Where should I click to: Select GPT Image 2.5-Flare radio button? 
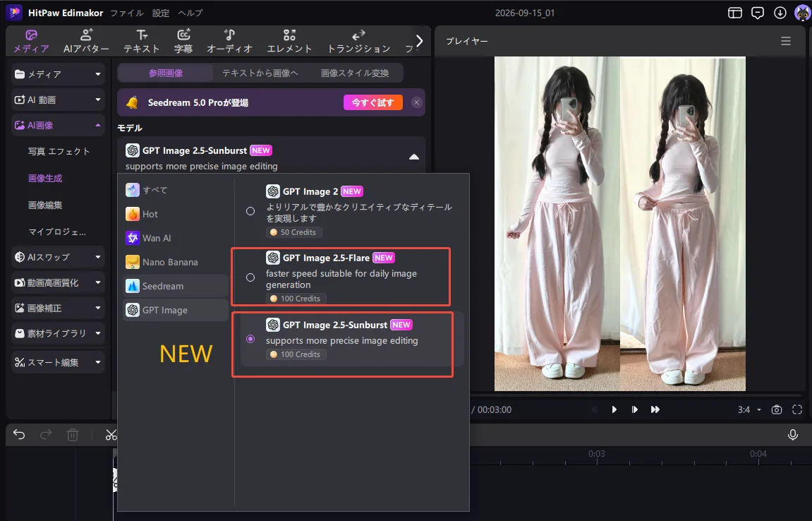[x=250, y=278]
